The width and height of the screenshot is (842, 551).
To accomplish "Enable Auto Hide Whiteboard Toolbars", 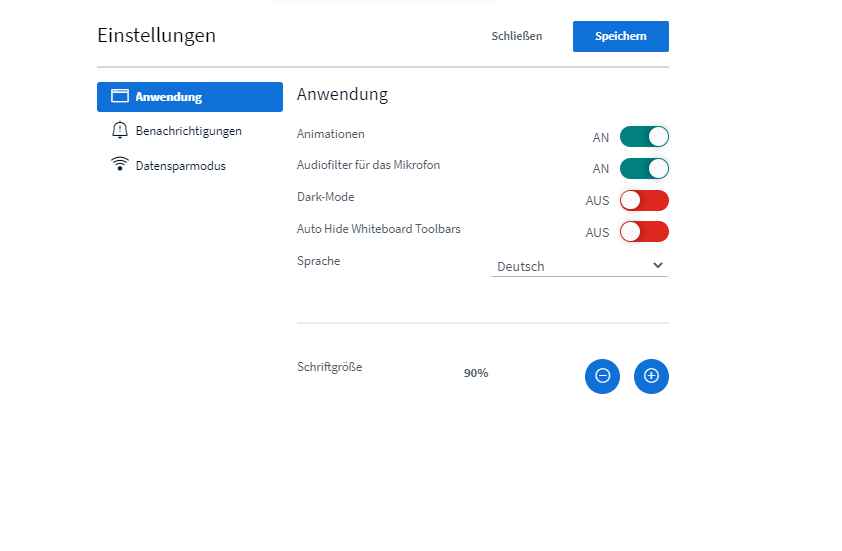I will point(644,232).
